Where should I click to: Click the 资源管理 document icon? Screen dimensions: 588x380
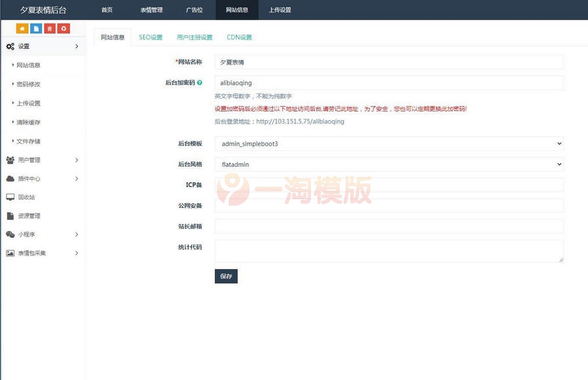click(9, 215)
